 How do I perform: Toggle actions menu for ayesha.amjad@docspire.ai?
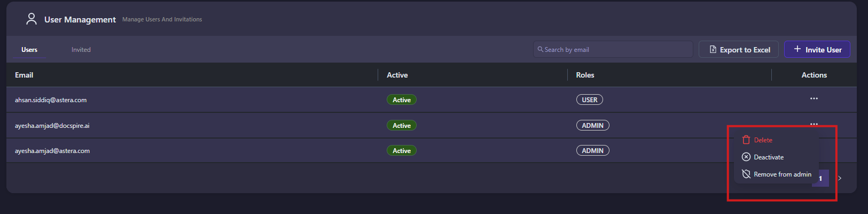tap(814, 124)
